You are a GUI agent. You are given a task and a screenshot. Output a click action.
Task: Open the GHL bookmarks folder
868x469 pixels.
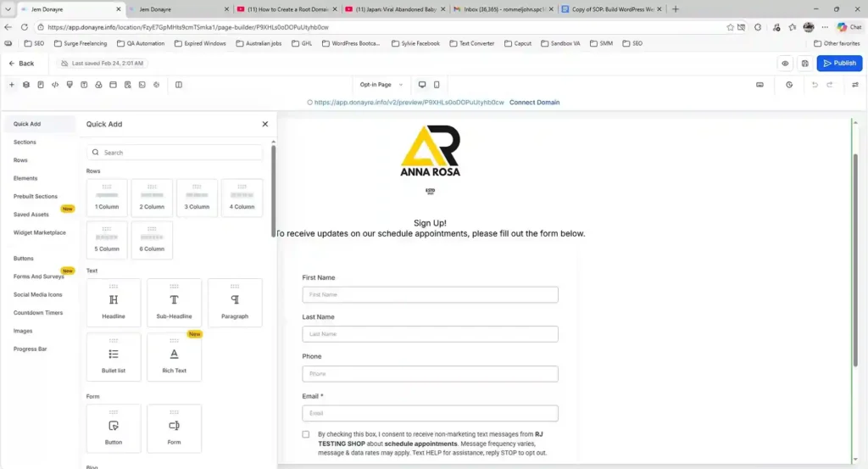[302, 43]
